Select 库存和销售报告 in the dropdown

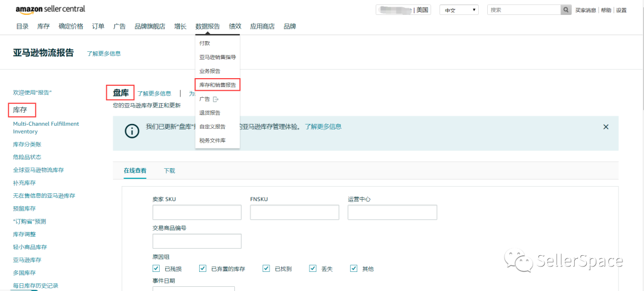point(218,85)
